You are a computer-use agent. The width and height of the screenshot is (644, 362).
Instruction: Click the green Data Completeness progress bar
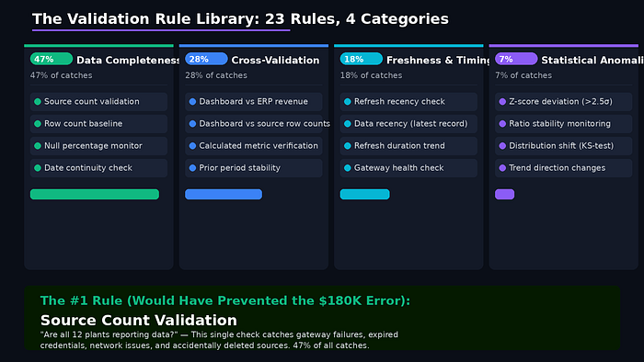95,195
